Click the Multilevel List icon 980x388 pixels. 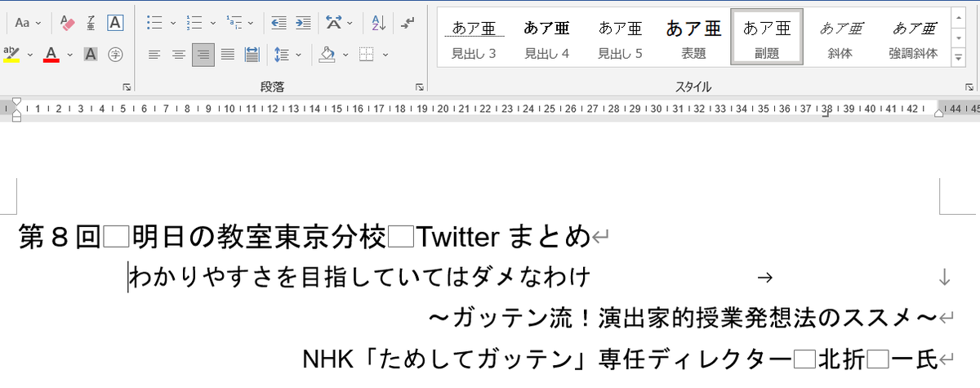click(x=234, y=22)
